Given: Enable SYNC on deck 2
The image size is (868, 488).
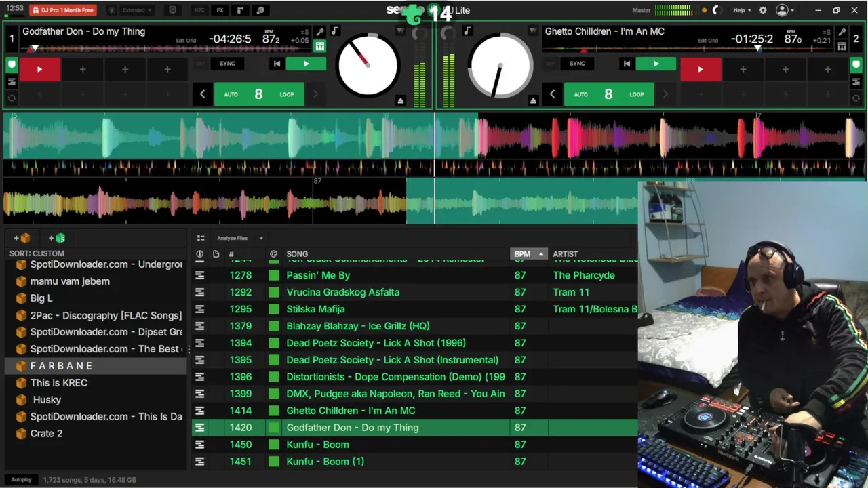Looking at the screenshot, I should click(x=577, y=64).
